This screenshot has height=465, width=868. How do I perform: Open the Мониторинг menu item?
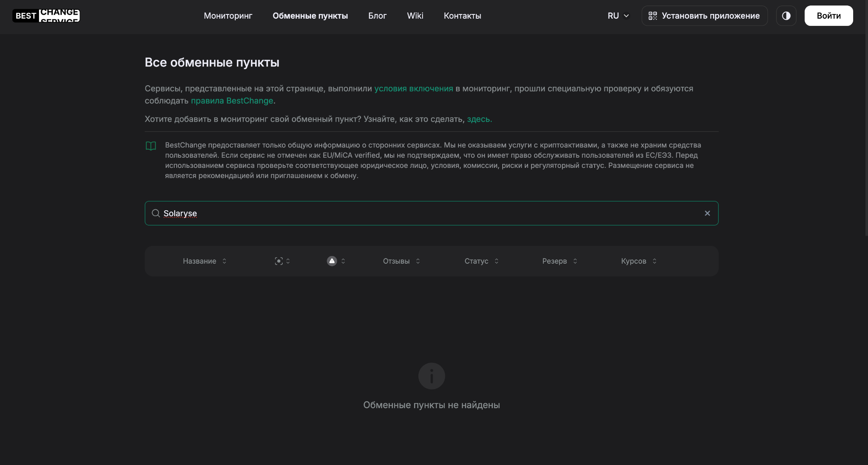coord(228,16)
